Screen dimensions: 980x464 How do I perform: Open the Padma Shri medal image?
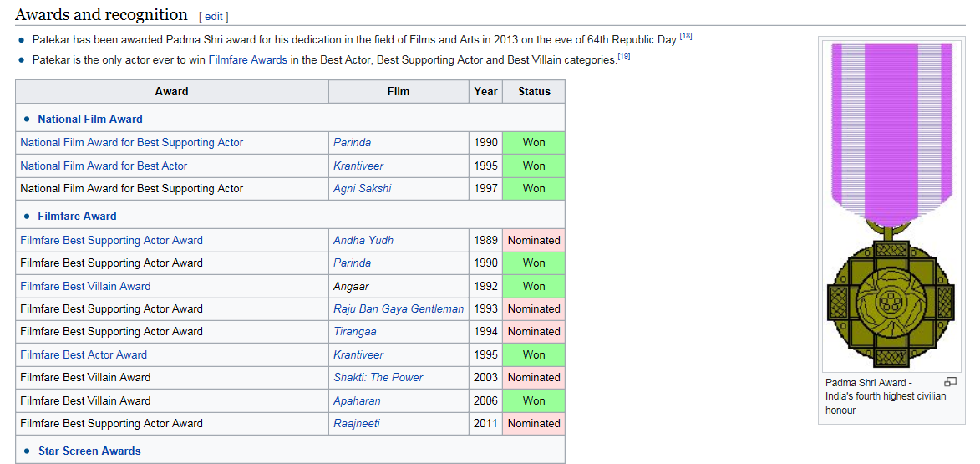(x=891, y=206)
